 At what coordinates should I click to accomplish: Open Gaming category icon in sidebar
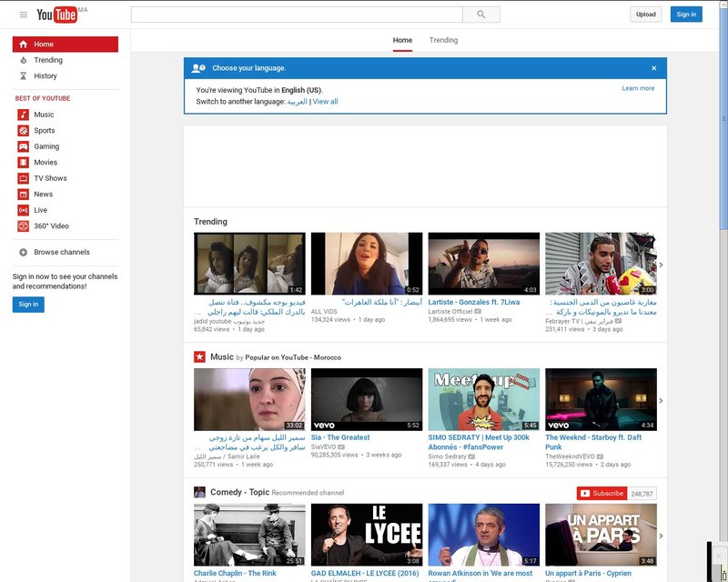click(24, 146)
